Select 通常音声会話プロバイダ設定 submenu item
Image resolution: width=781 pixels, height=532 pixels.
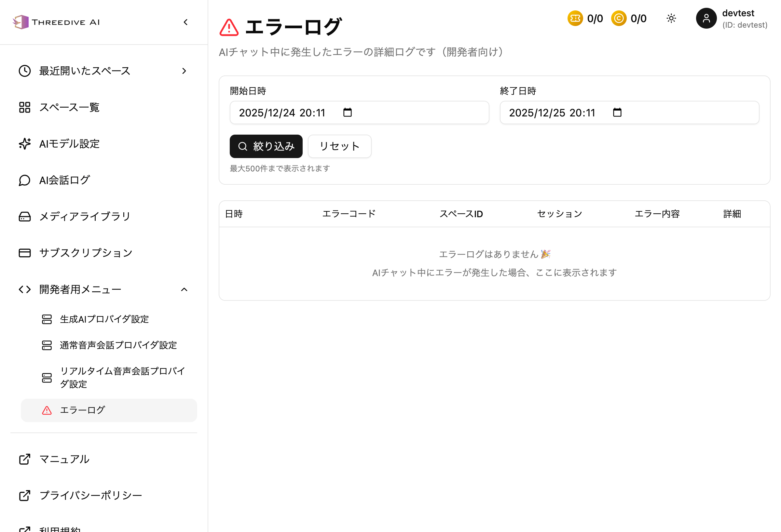(109, 345)
